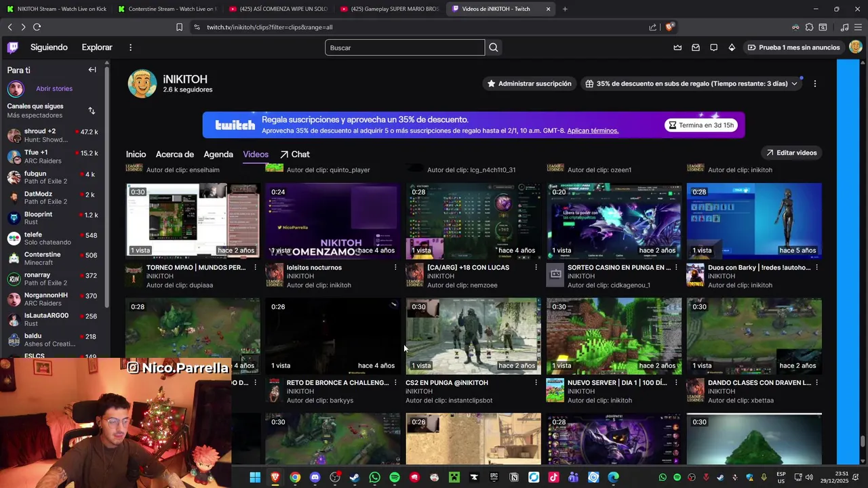Open a new browser tab

click(x=565, y=9)
